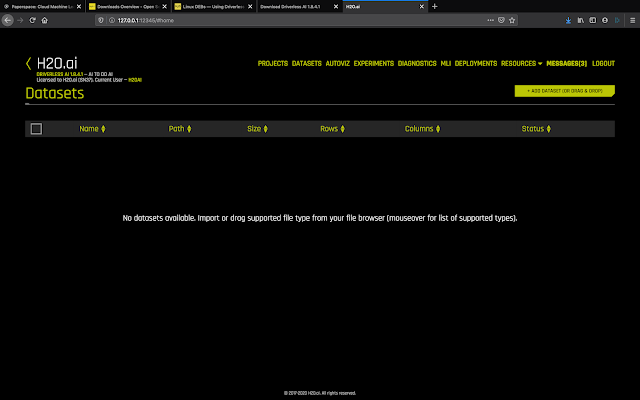Screen dimensions: 640x400
Task: Click the H2OAI current user link
Action: 135,80
